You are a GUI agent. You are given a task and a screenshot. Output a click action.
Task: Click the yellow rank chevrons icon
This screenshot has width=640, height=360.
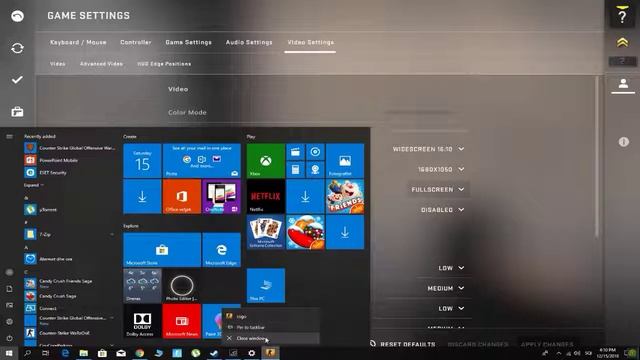622,42
